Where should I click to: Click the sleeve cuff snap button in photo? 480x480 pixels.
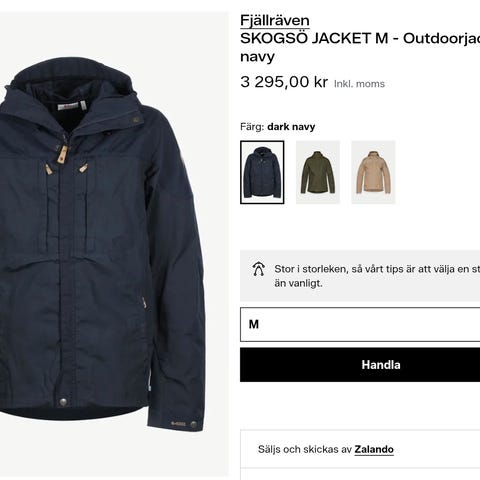pos(193,424)
